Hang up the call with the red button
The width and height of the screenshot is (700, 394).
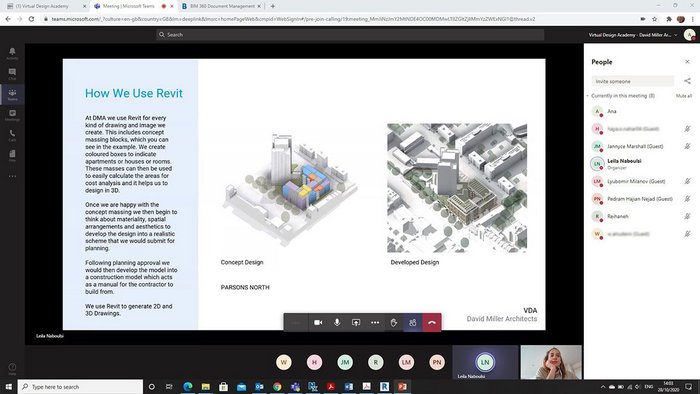(432, 323)
